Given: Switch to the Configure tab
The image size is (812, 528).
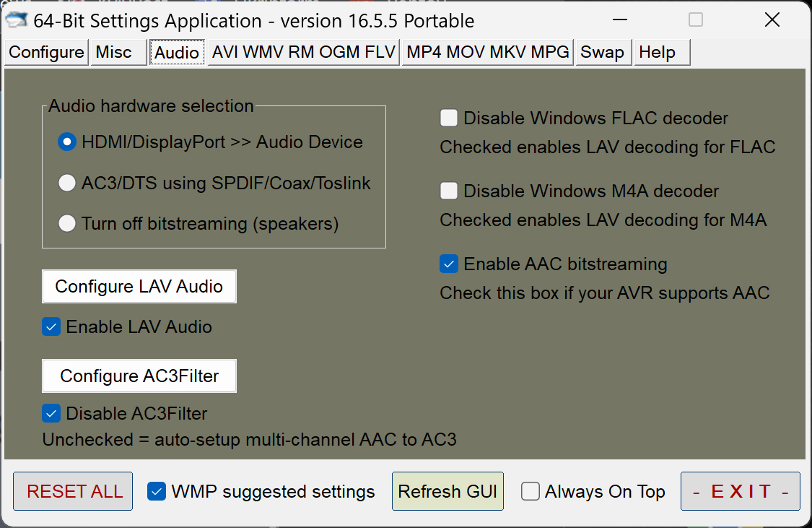Looking at the screenshot, I should point(46,53).
